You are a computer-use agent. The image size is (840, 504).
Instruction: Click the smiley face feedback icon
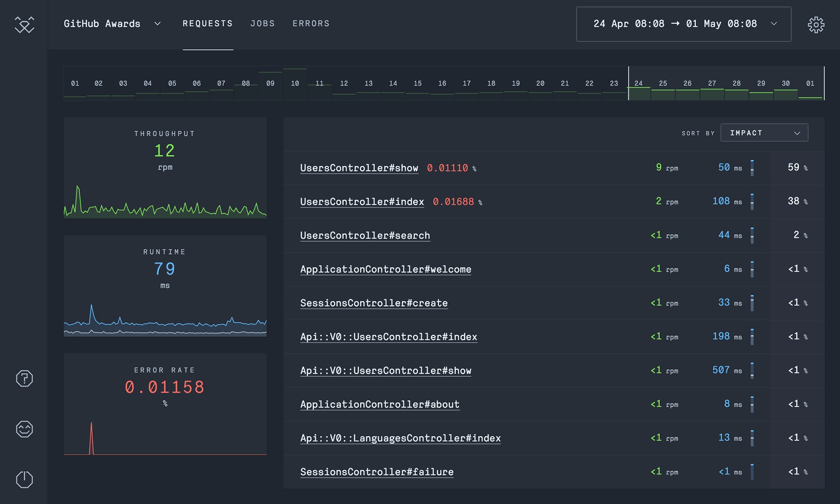coord(24,429)
